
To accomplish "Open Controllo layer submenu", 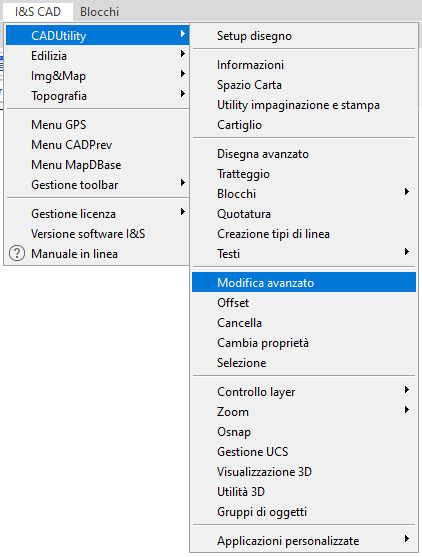I will click(304, 391).
